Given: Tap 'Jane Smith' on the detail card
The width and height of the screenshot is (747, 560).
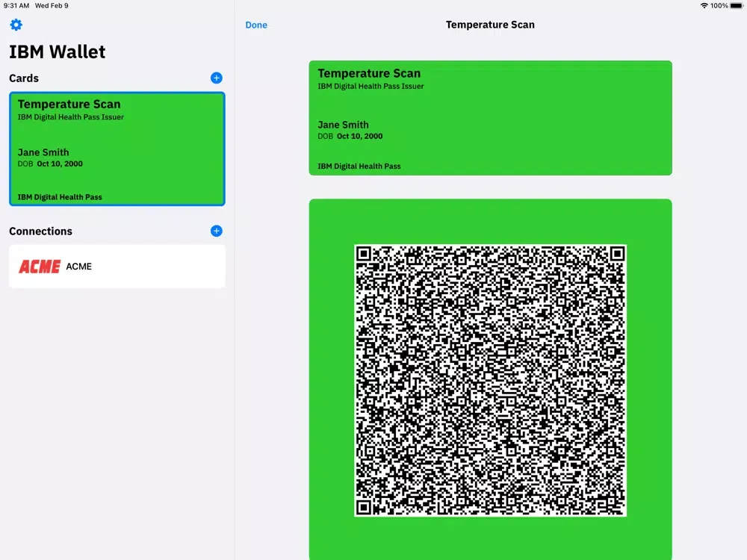Looking at the screenshot, I should (343, 125).
